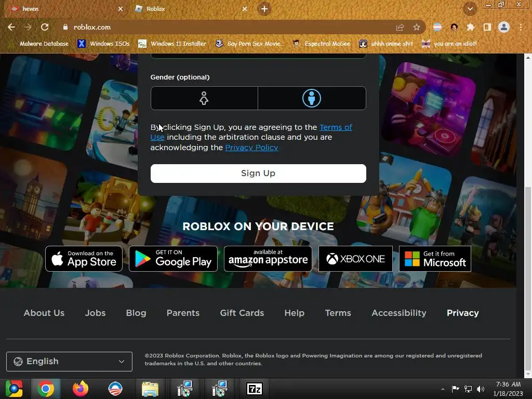Open the Extensions puzzle icon
The height and width of the screenshot is (399, 532).
(471, 27)
